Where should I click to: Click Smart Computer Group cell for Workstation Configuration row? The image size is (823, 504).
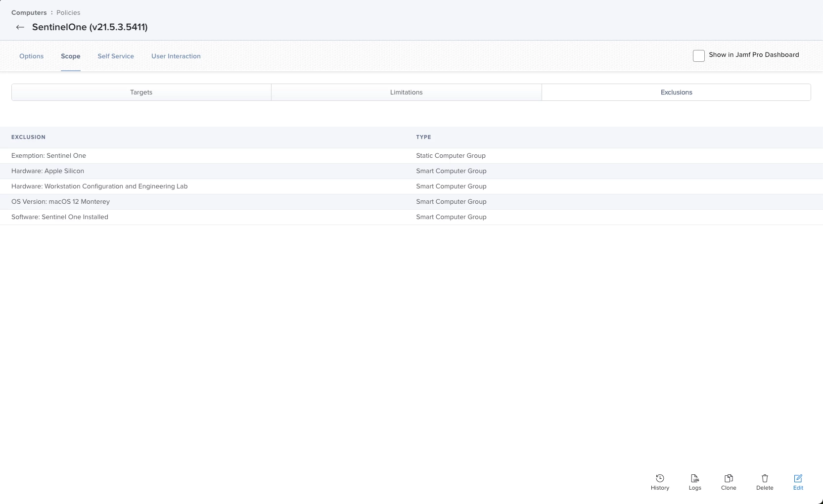[x=451, y=186]
